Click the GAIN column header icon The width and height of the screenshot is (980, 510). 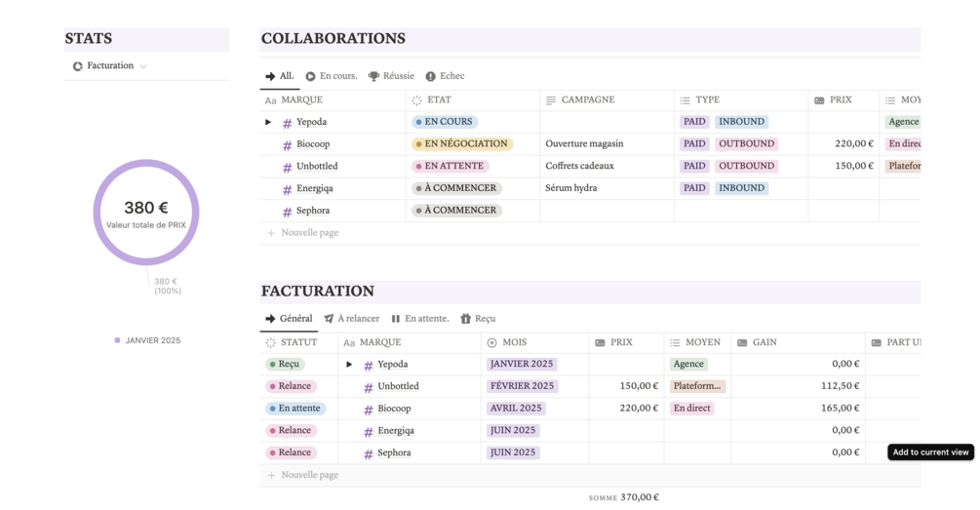742,342
